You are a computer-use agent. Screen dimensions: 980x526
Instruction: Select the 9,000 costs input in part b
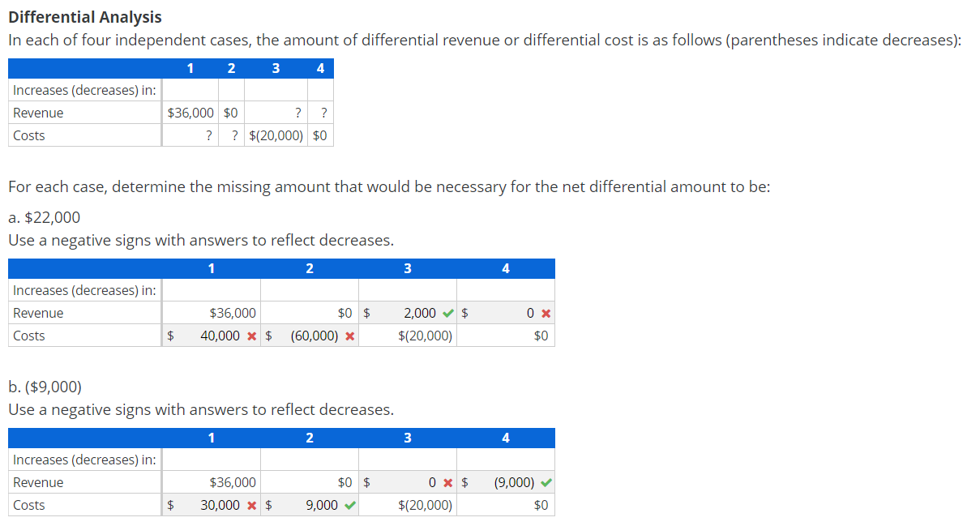316,505
